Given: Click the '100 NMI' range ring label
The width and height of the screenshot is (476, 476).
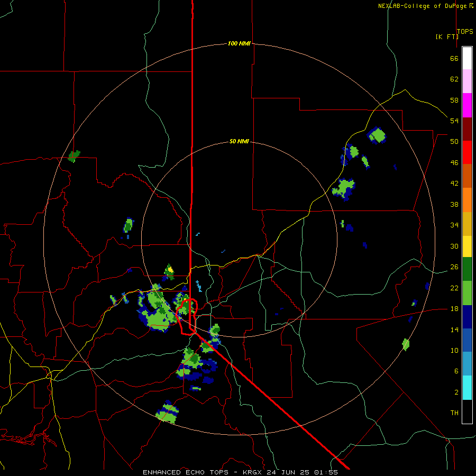Looking at the screenshot, I should coord(239,43).
